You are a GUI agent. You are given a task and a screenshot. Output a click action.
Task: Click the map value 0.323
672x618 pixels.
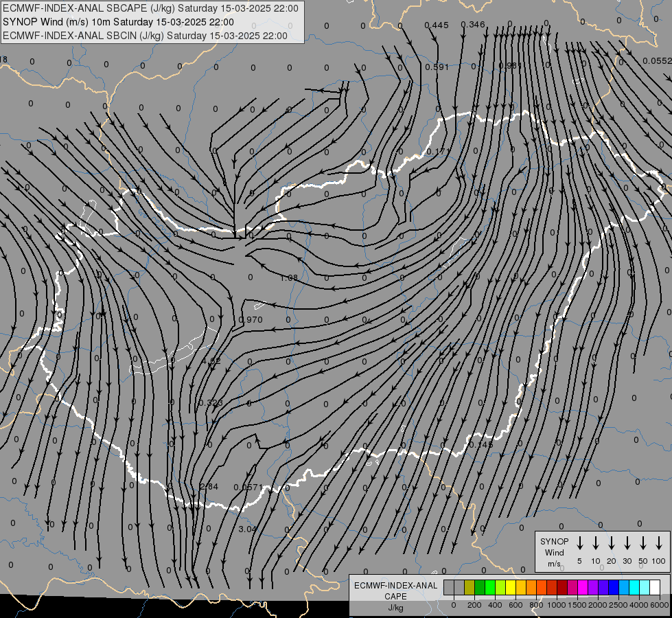click(211, 402)
